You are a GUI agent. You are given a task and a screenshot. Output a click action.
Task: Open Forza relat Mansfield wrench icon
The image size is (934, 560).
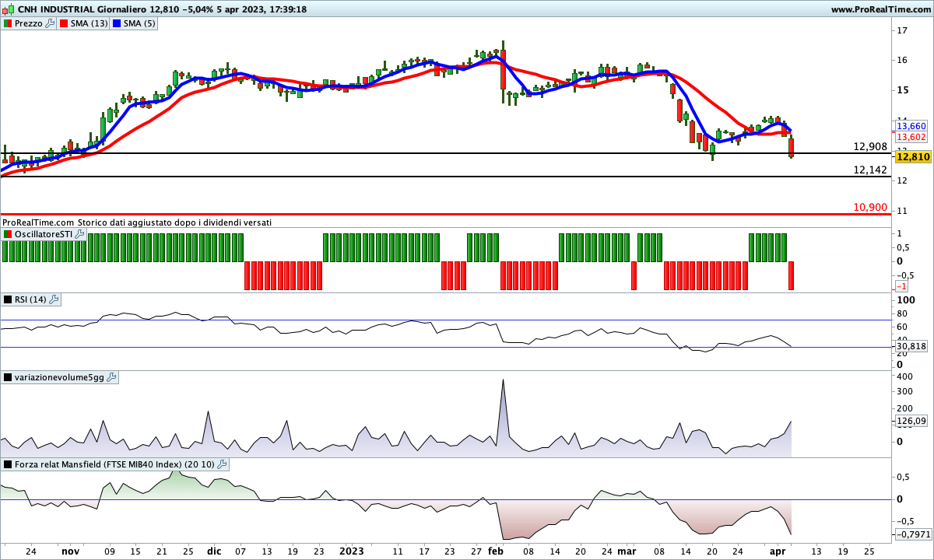222,464
